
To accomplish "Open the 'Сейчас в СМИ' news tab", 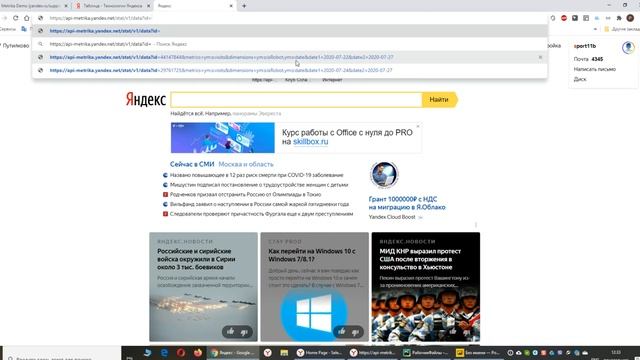I will pyautogui.click(x=192, y=164).
